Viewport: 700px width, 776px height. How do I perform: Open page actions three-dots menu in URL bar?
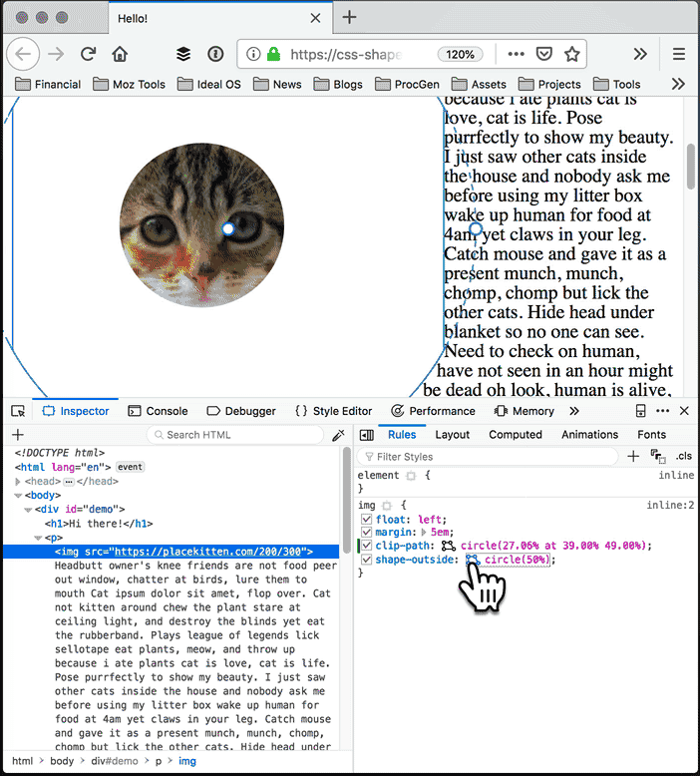point(516,54)
